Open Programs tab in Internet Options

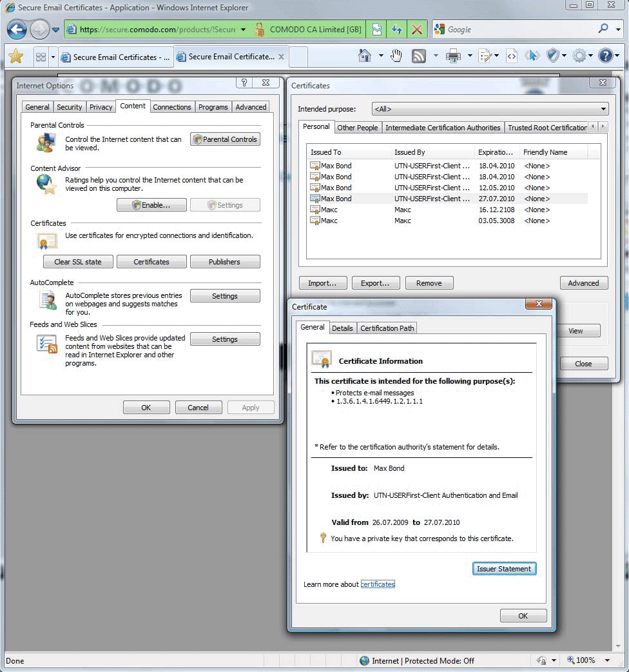pyautogui.click(x=213, y=107)
